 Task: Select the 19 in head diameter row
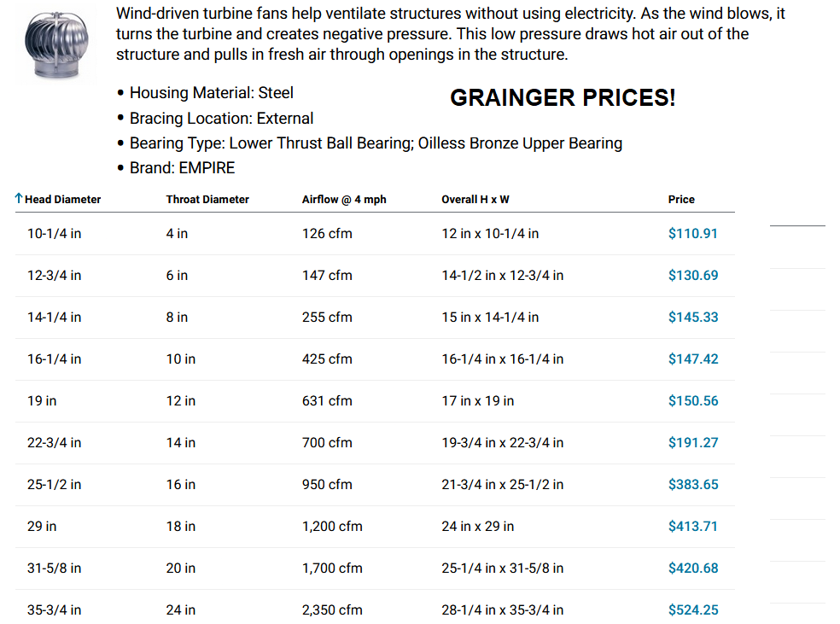pyautogui.click(x=42, y=400)
